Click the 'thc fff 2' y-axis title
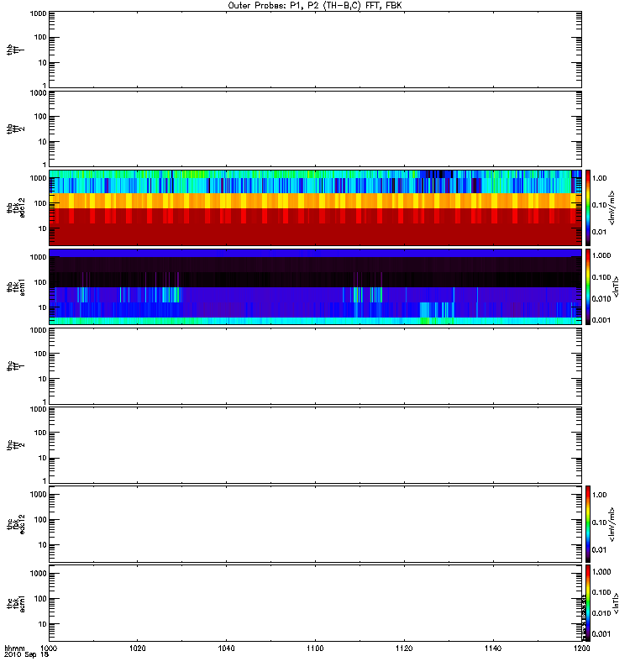This screenshot has height=672, width=630. [x=15, y=445]
